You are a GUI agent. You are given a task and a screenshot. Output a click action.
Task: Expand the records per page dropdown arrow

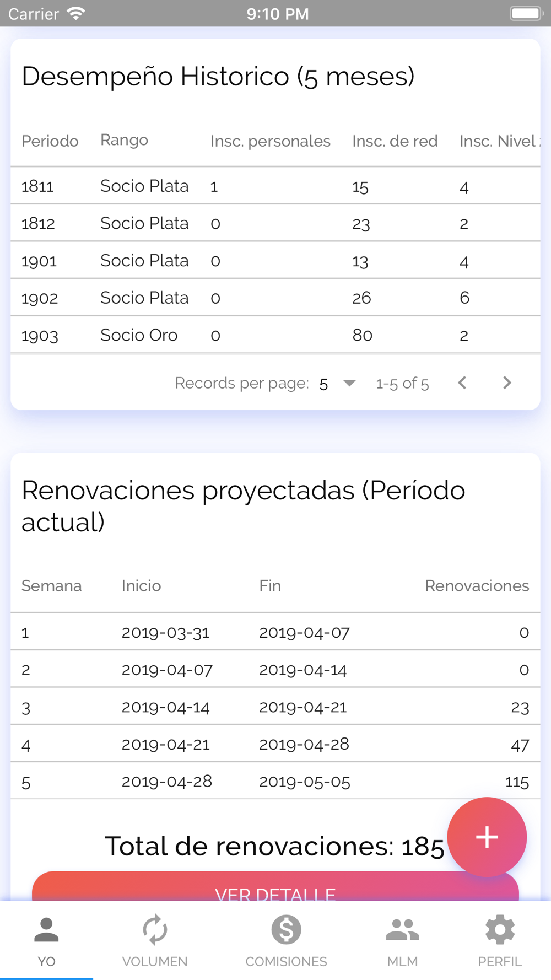click(349, 383)
